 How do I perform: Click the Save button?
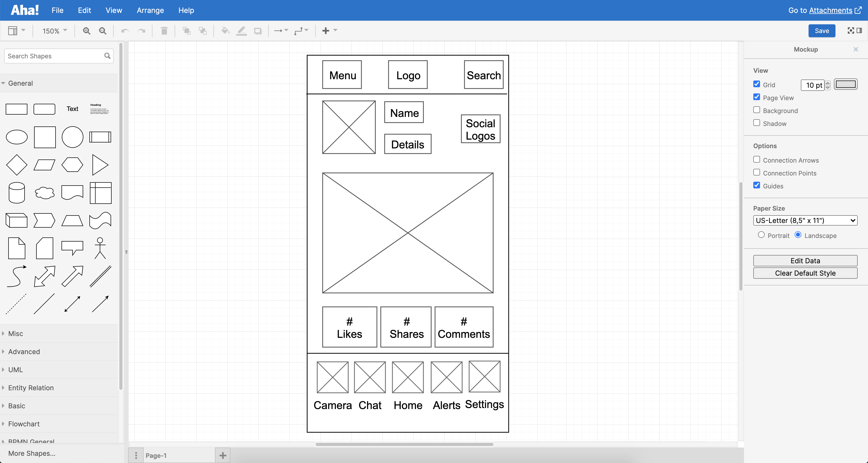(x=822, y=31)
